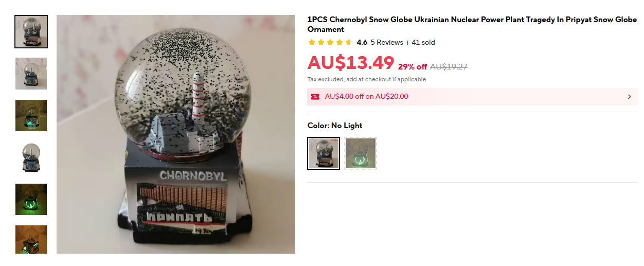View second thumbnail of snow globe
This screenshot has width=644, height=266.
[31, 74]
